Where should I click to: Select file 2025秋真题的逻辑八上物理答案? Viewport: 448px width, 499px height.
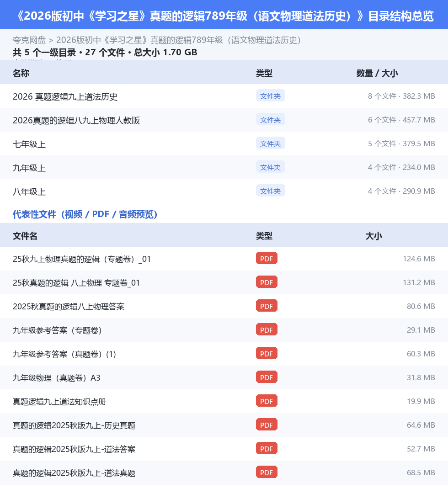click(69, 307)
